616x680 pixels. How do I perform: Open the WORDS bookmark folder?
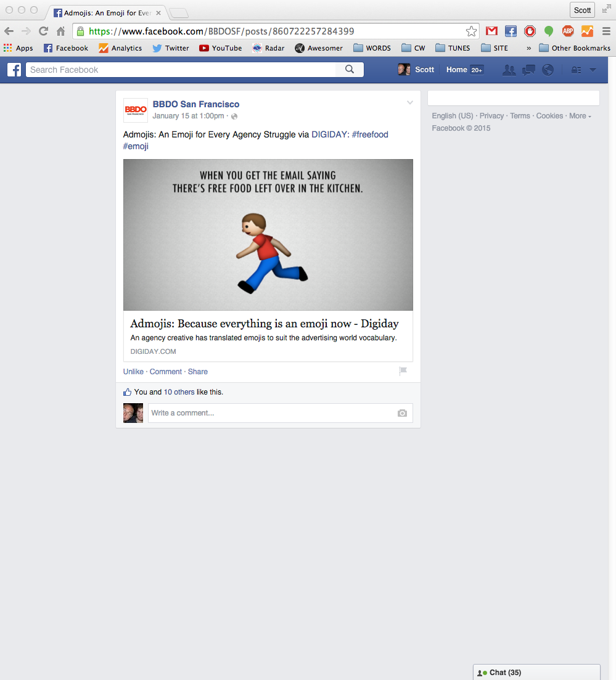click(372, 48)
